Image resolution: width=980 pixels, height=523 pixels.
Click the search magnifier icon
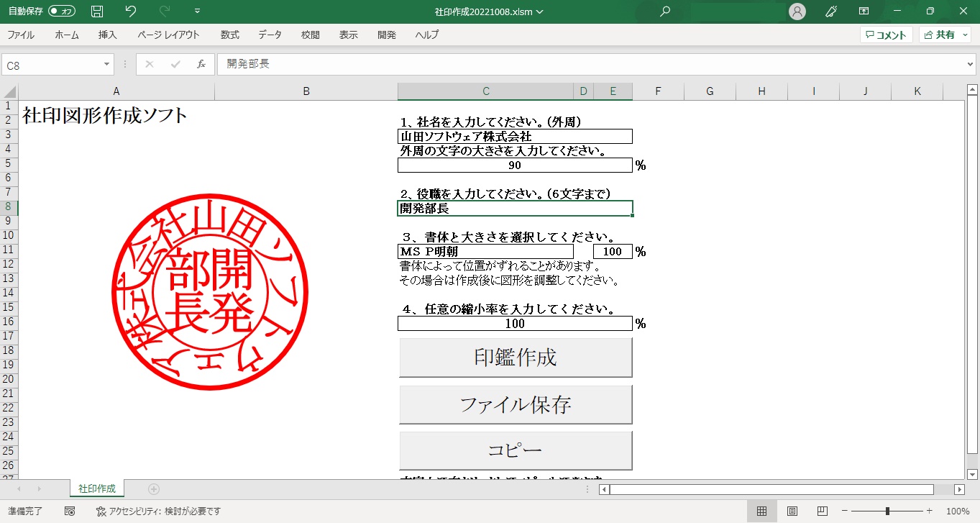[665, 12]
